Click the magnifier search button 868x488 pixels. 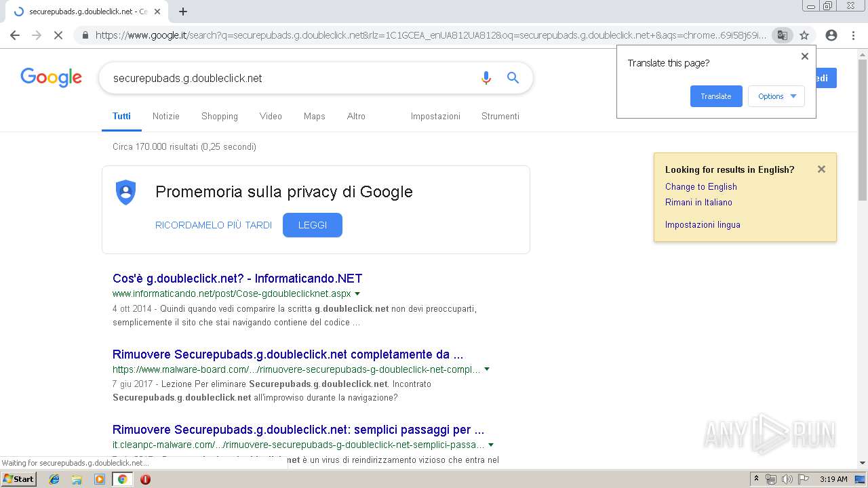tap(513, 78)
